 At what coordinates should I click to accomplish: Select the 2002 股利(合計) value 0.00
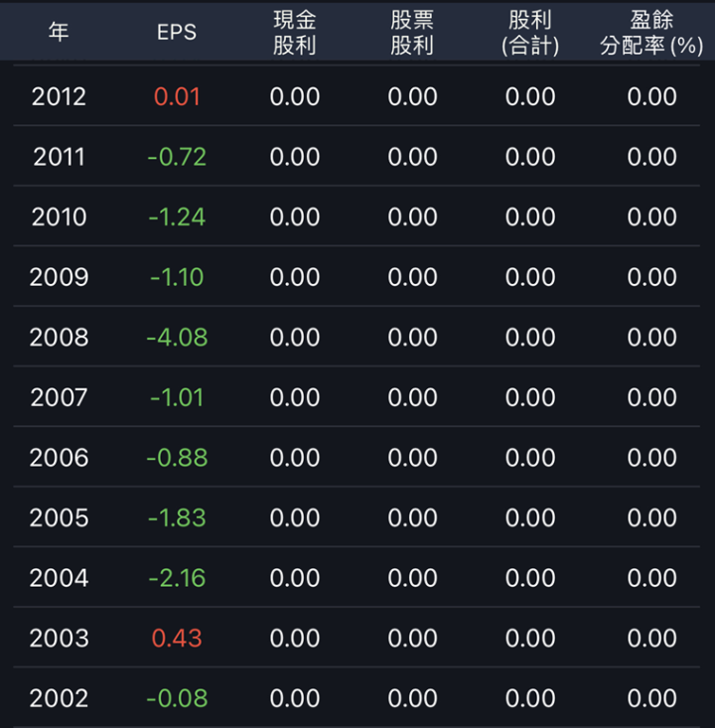530,698
